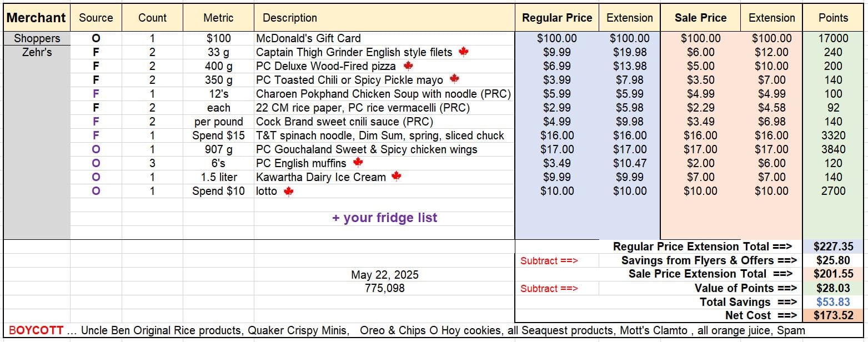The image size is (868, 342).
Task: Select the McDonald's Gift Card description cell
Action: click(384, 38)
